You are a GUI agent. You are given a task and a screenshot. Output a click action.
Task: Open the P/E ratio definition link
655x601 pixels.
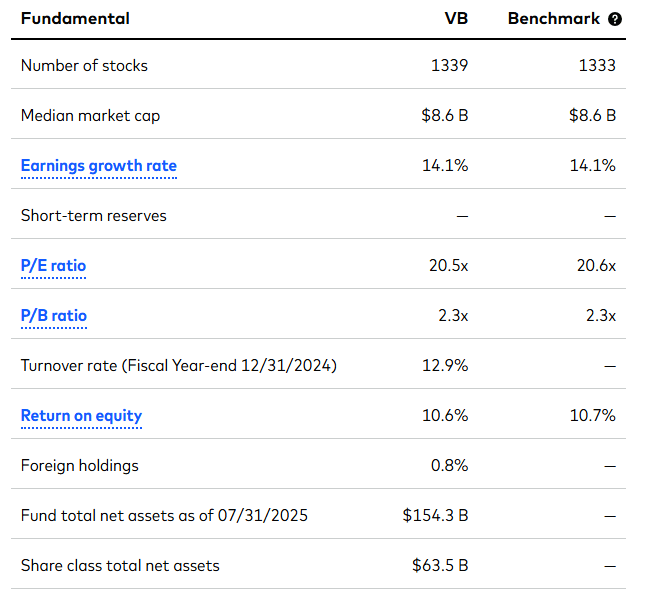click(53, 266)
